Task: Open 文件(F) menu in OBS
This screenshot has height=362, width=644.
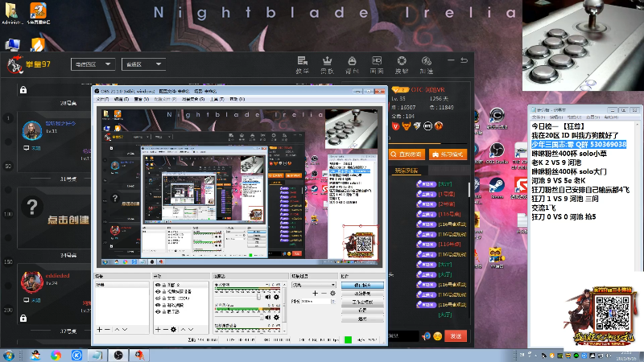Action: (102, 99)
